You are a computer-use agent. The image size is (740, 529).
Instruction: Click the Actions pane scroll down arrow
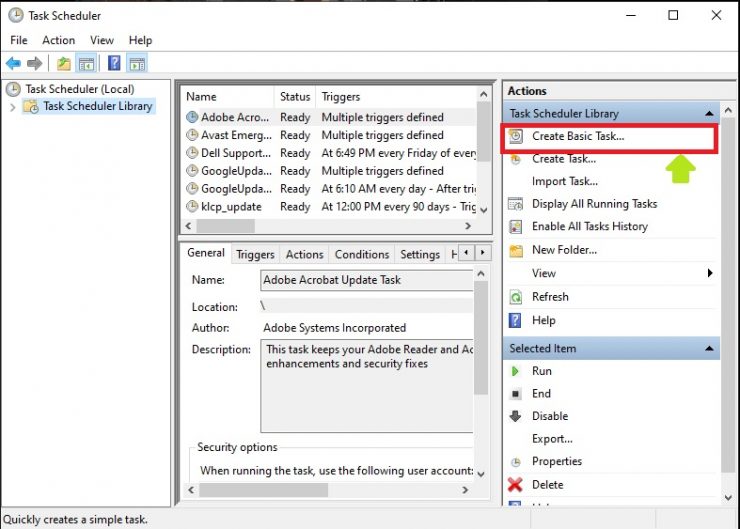728,498
